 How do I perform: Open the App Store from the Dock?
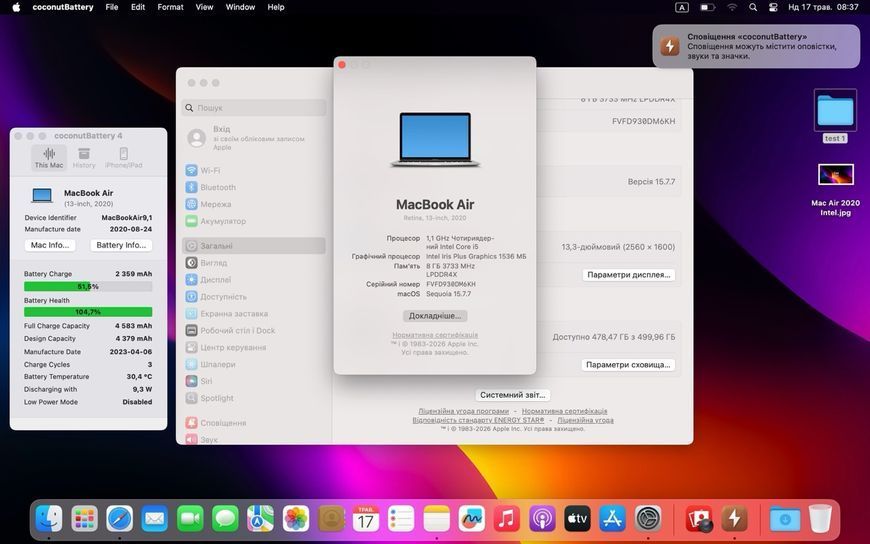pyautogui.click(x=613, y=520)
